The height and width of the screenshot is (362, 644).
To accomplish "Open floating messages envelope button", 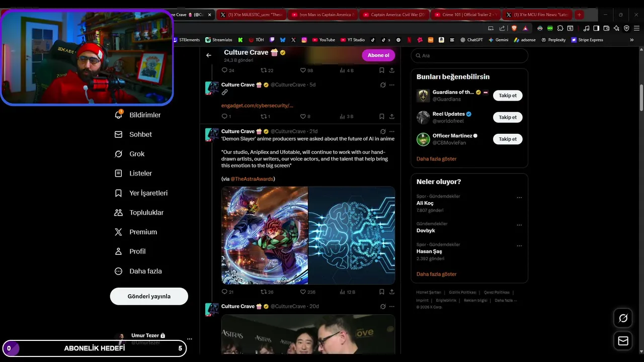I will 623,341.
